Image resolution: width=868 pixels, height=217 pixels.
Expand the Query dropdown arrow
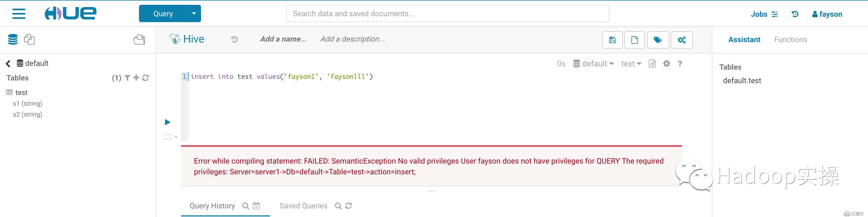[x=194, y=13]
